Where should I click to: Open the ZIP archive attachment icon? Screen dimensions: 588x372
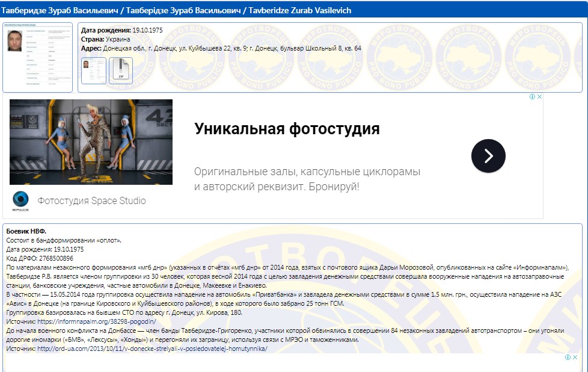click(120, 70)
